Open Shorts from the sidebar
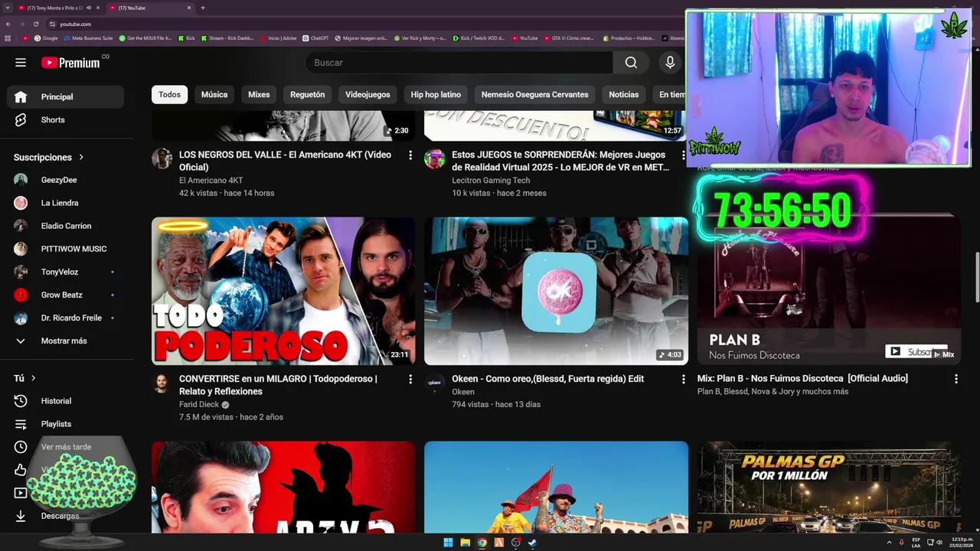 (x=66, y=120)
